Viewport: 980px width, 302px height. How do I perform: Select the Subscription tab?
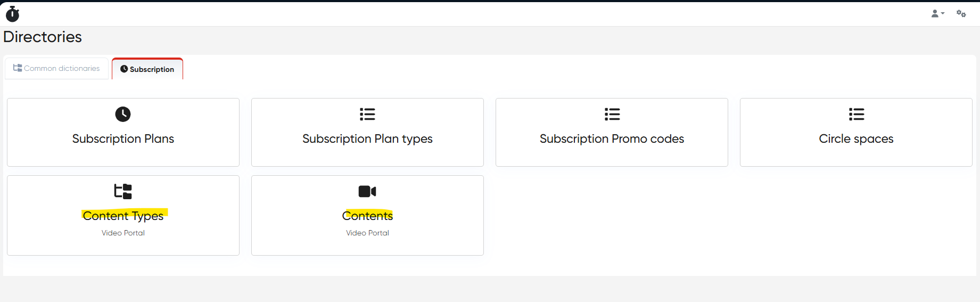(x=147, y=69)
